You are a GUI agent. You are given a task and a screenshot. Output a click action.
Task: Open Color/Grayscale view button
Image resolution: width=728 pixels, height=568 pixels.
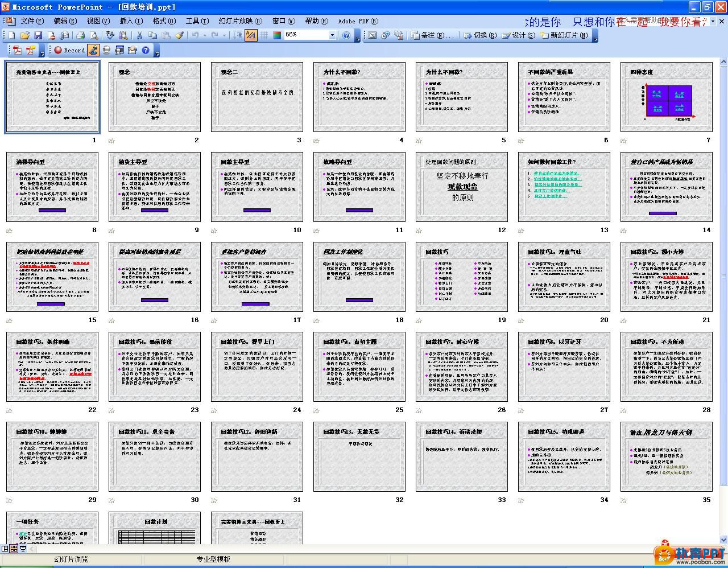277,35
